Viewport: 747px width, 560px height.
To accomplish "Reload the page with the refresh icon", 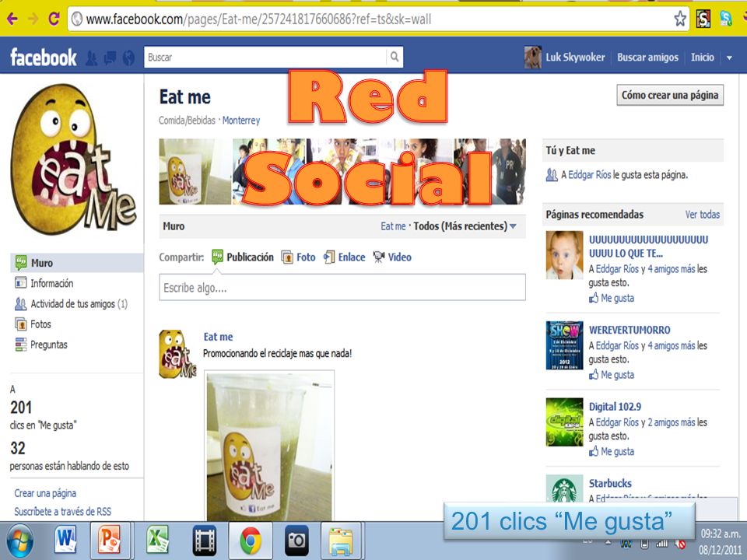I will click(54, 19).
